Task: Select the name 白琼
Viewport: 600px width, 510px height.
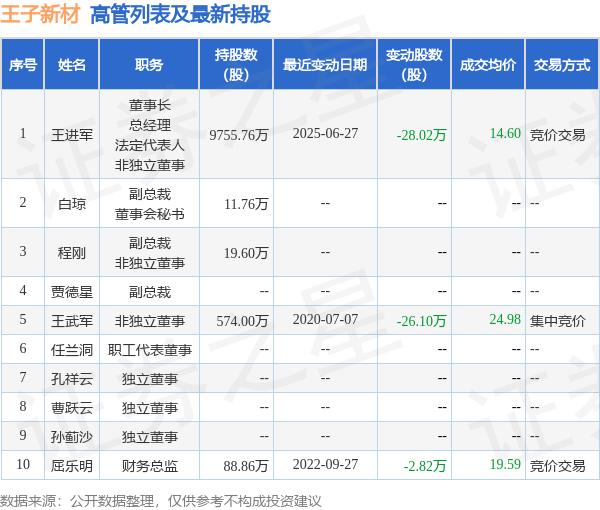Action: pyautogui.click(x=72, y=204)
